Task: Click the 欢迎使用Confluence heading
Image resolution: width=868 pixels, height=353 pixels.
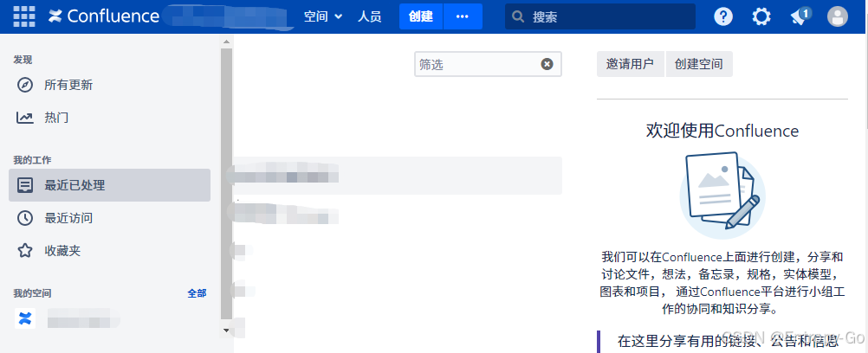Action: [722, 132]
